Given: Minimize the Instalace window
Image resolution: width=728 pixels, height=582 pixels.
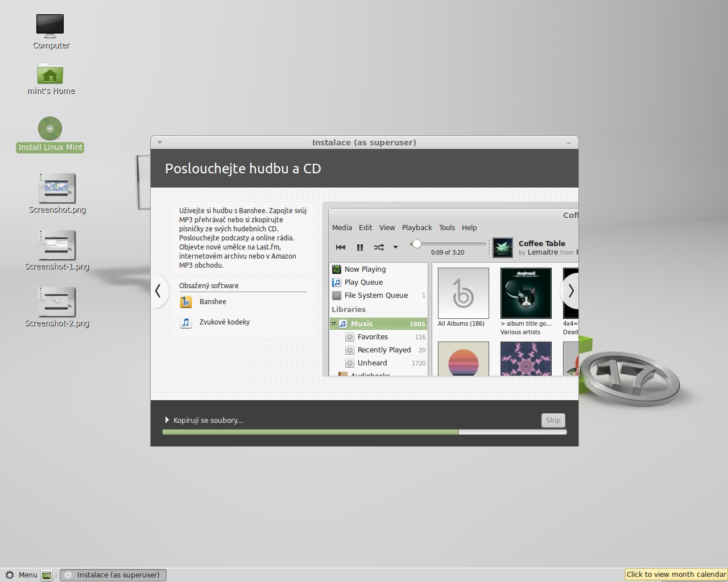Looking at the screenshot, I should (x=568, y=143).
